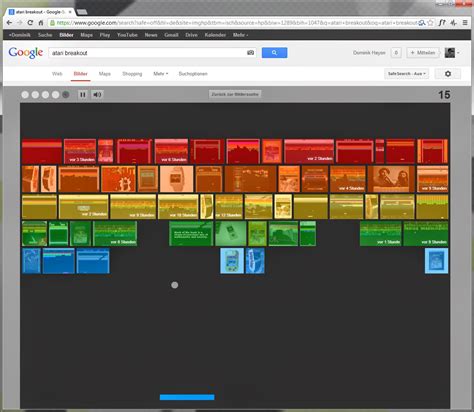The height and width of the screenshot is (412, 474).
Task: Close the atari breakout tab
Action: (x=70, y=12)
